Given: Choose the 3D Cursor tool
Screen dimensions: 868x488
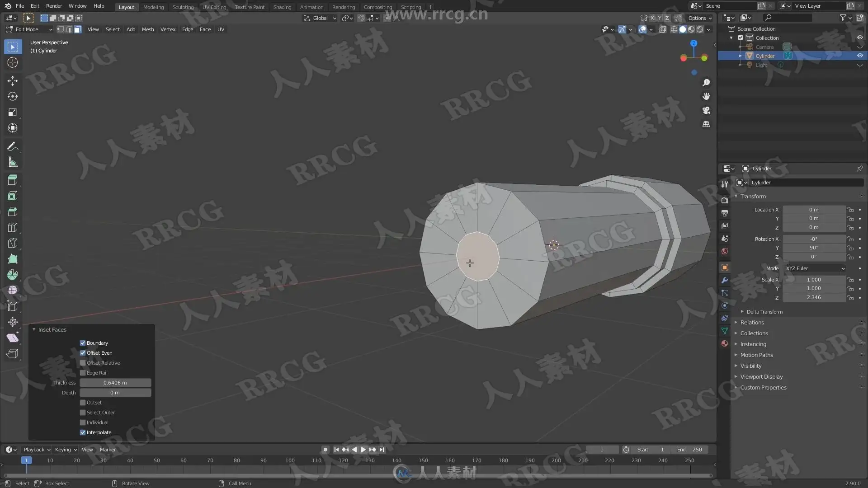Looking at the screenshot, I should tap(13, 62).
